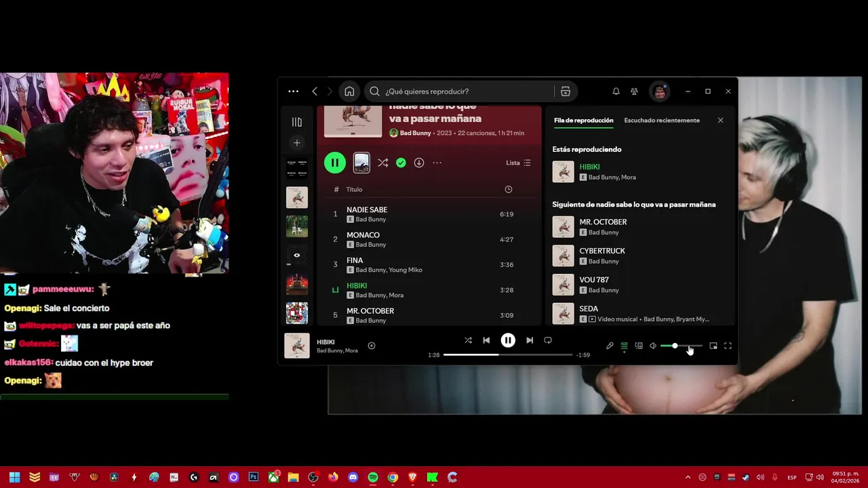Go to Spotify Home

pos(349,91)
